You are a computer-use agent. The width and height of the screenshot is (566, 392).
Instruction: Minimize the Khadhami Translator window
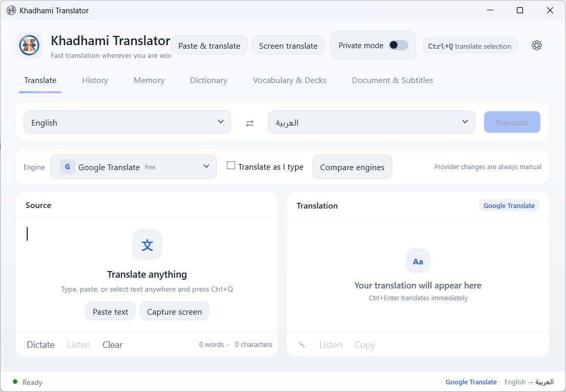(490, 10)
